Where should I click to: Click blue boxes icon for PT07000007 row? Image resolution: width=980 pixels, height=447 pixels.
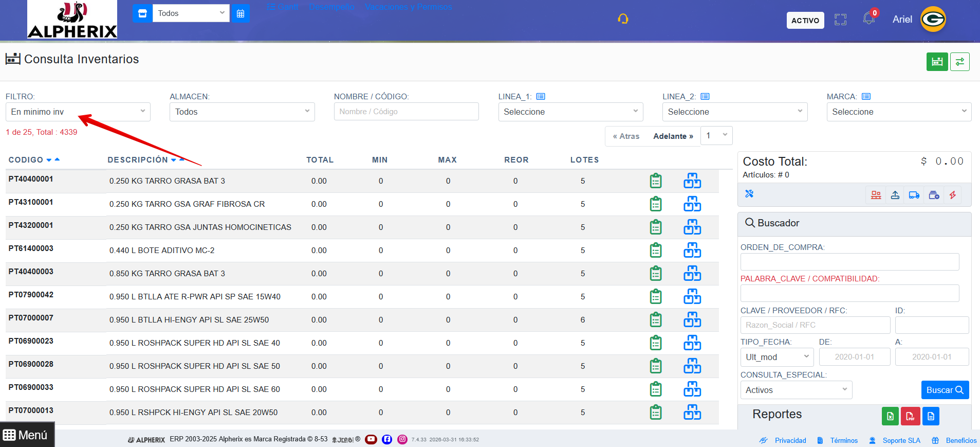coord(692,320)
